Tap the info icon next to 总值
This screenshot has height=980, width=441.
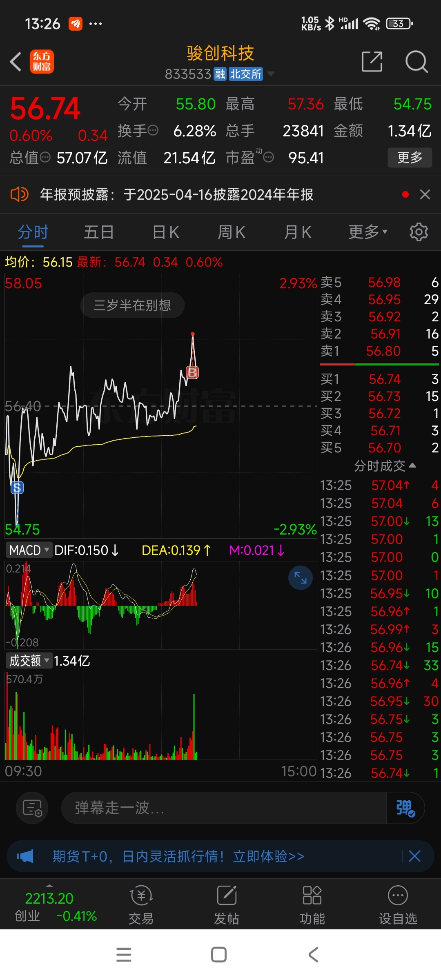[x=45, y=157]
